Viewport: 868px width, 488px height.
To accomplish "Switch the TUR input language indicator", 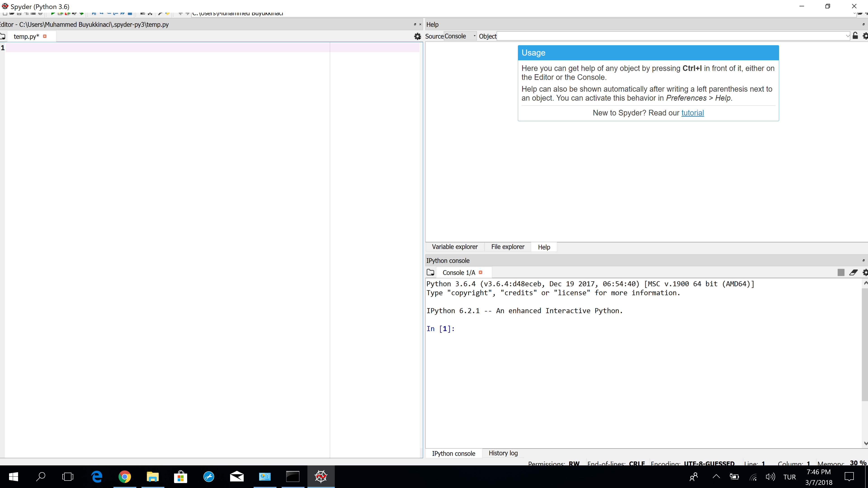I will 790,477.
